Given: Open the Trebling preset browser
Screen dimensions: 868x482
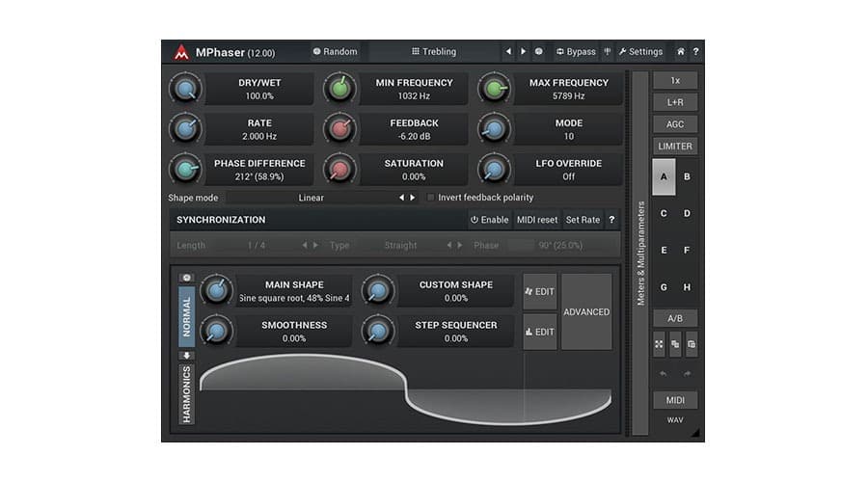Looking at the screenshot, I should click(433, 51).
